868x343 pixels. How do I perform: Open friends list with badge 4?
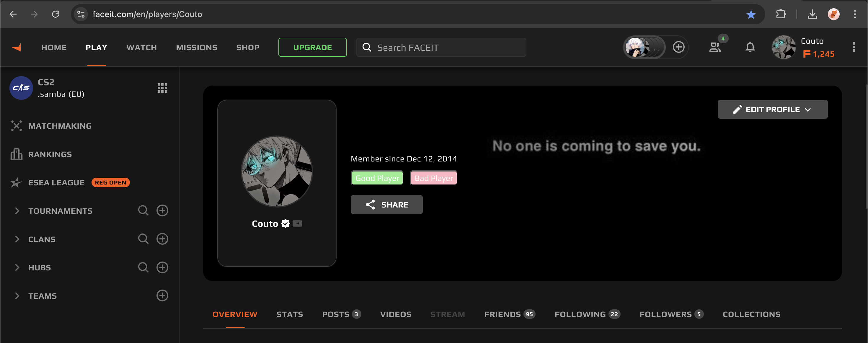tap(715, 47)
